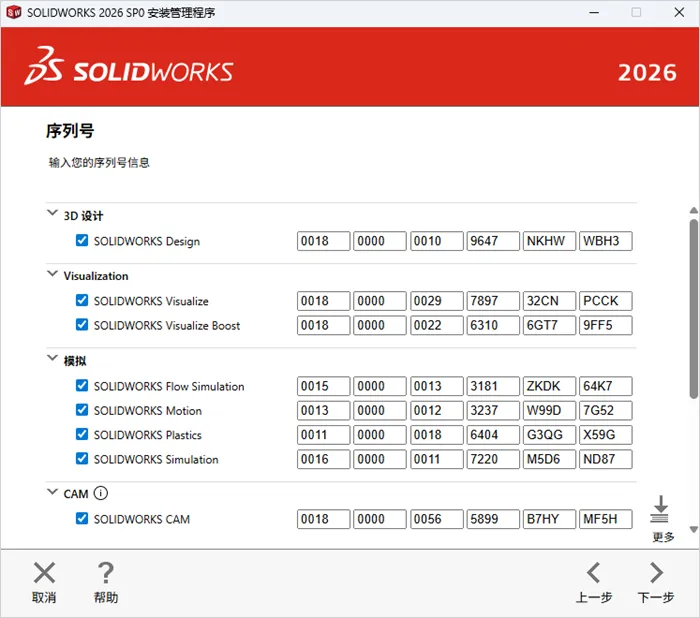Click CAM serial field containing 0056
Viewport: 700px width, 618px height.
(437, 519)
